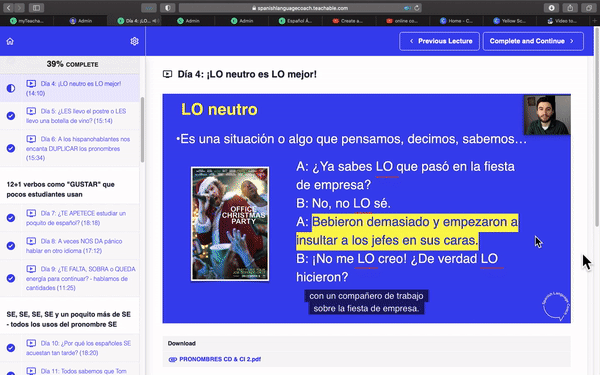This screenshot has width=600, height=375.
Task: Click the privacy shield icon in toolbar
Action: point(168,8)
